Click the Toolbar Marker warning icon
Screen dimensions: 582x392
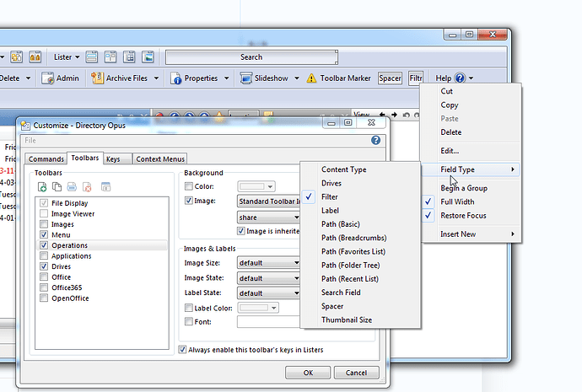(x=312, y=78)
